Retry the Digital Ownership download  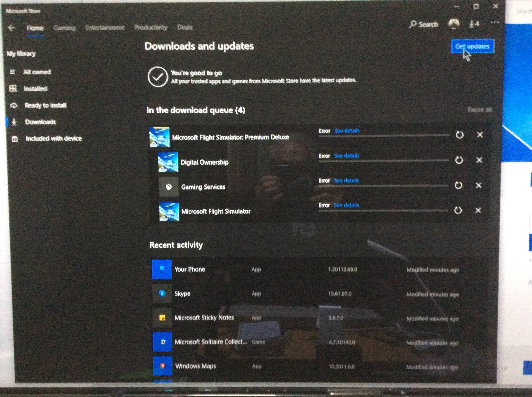(x=459, y=160)
